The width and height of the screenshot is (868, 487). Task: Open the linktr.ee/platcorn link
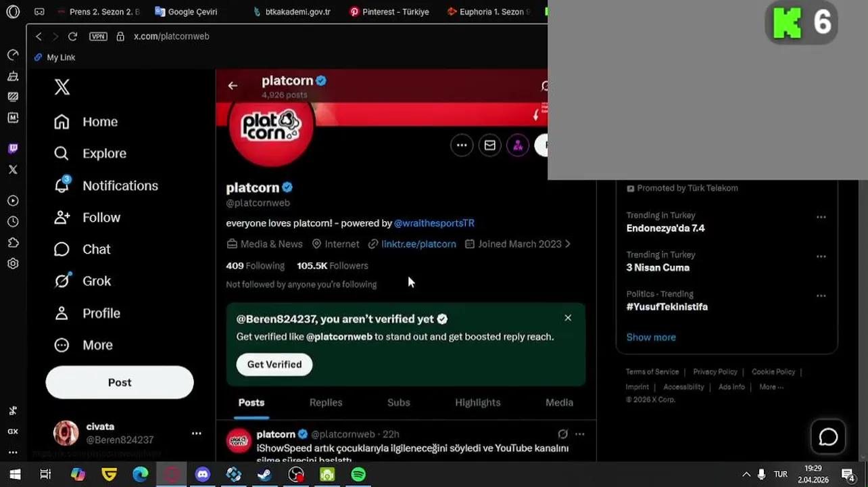(x=418, y=244)
